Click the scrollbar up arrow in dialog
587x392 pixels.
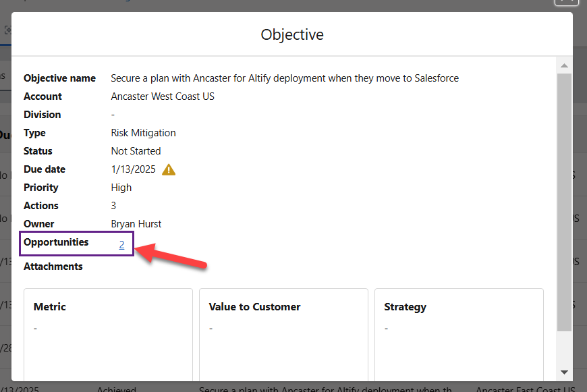tap(564, 65)
